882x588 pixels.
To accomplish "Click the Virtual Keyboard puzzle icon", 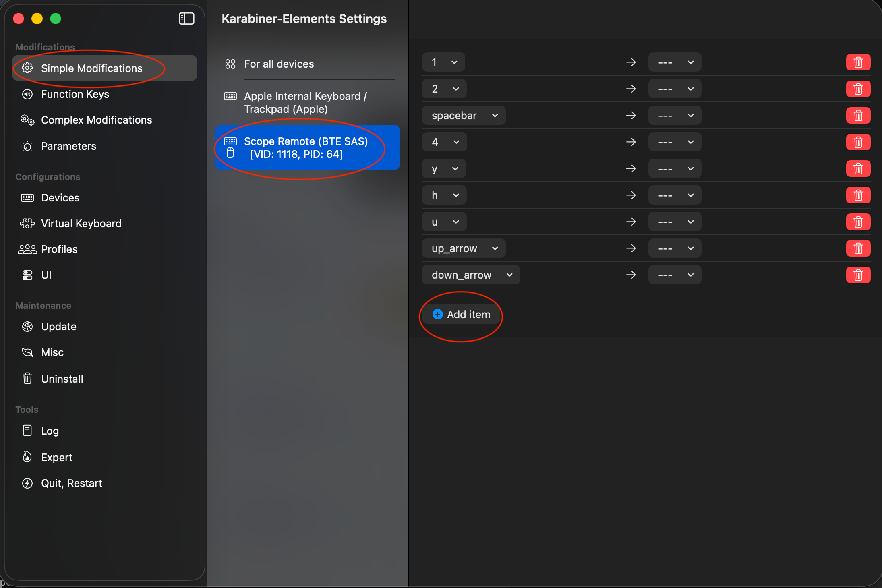I will pyautogui.click(x=27, y=224).
